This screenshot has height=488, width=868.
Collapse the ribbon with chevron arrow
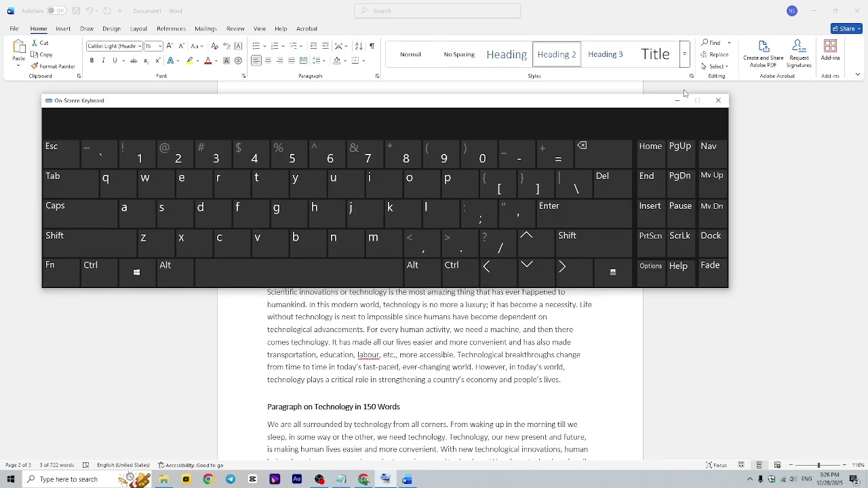tap(859, 75)
